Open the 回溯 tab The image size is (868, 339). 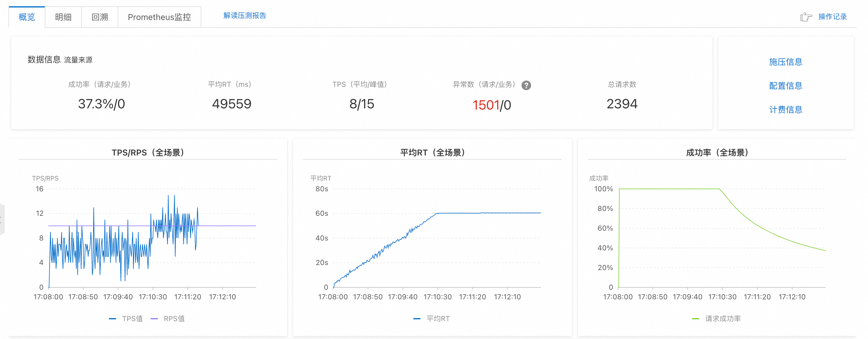click(100, 17)
